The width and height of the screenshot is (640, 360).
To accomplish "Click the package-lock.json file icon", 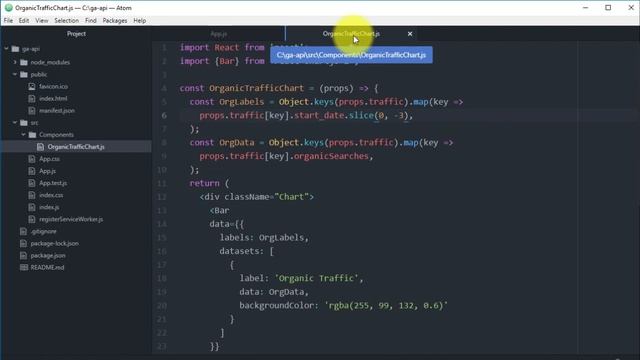I will (24, 243).
